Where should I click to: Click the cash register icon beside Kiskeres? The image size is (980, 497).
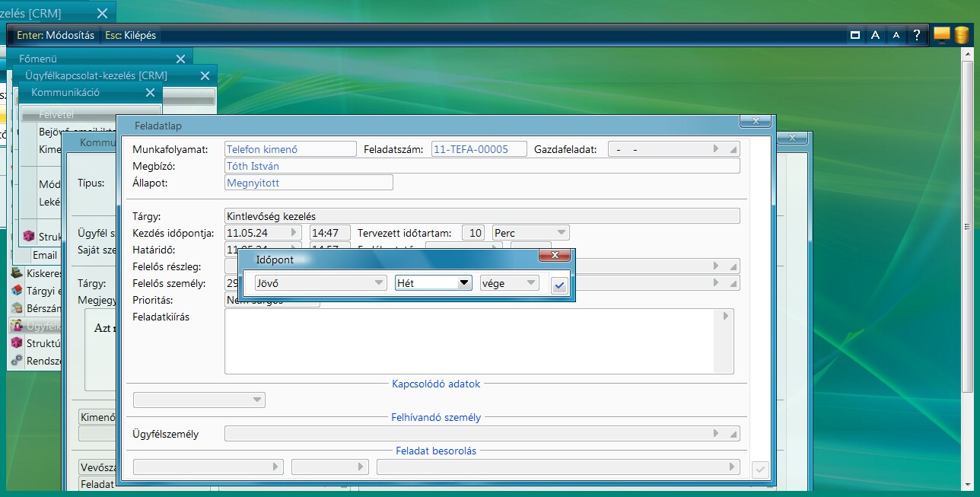tap(17, 272)
